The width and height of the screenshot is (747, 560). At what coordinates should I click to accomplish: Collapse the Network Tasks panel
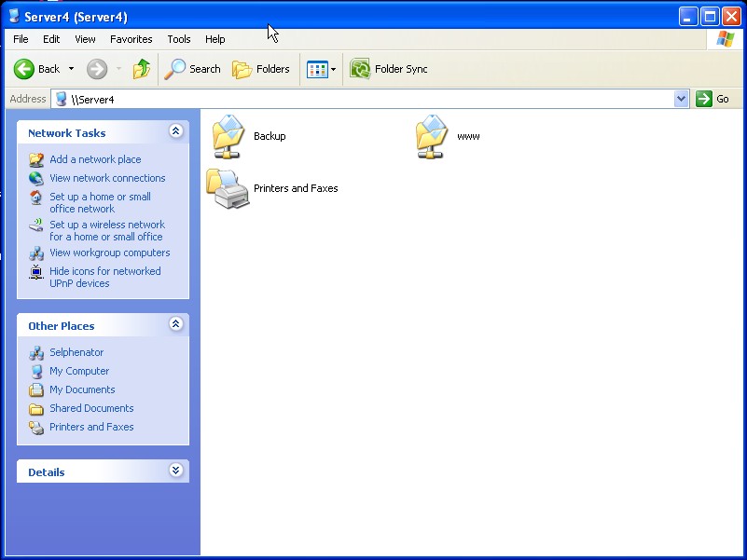click(x=175, y=132)
